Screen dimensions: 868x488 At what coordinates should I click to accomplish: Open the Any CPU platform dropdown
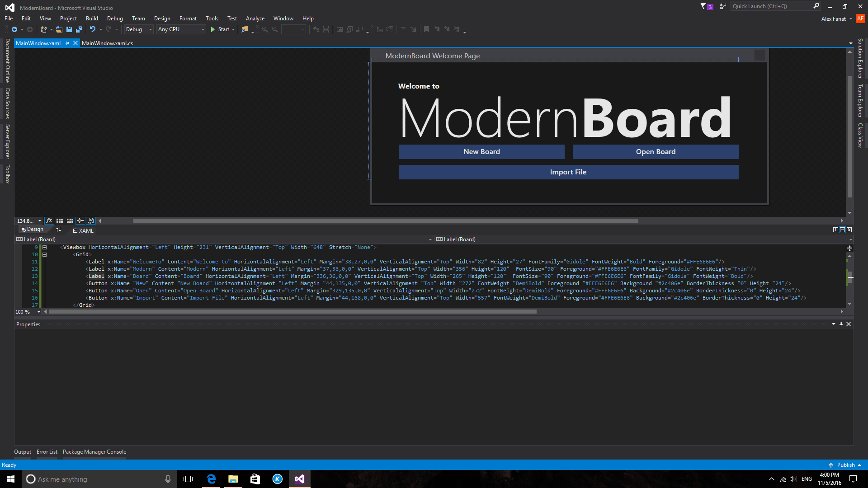point(181,29)
